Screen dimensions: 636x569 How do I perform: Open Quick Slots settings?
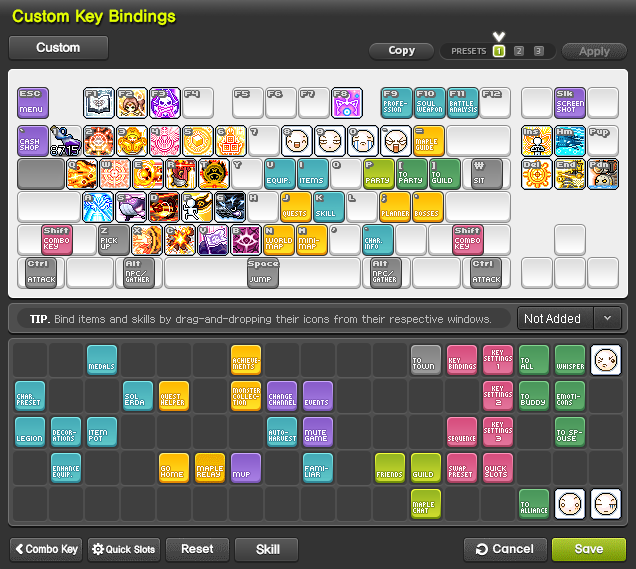coord(123,549)
